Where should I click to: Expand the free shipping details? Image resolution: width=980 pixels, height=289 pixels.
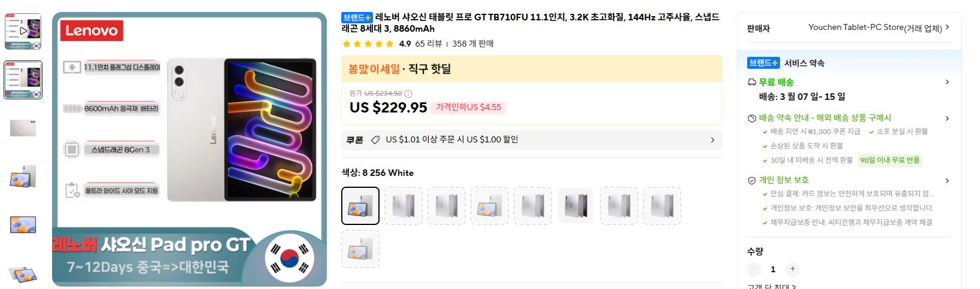tap(947, 82)
